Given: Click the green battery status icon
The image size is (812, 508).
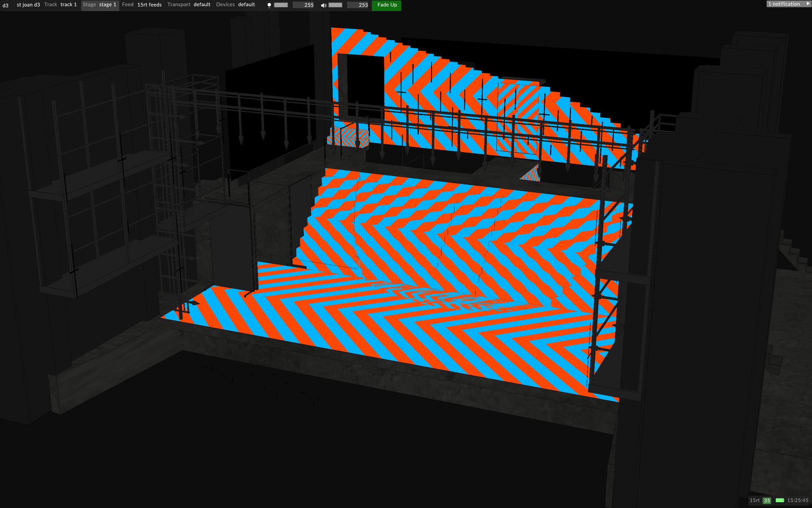Looking at the screenshot, I should click(x=780, y=500).
